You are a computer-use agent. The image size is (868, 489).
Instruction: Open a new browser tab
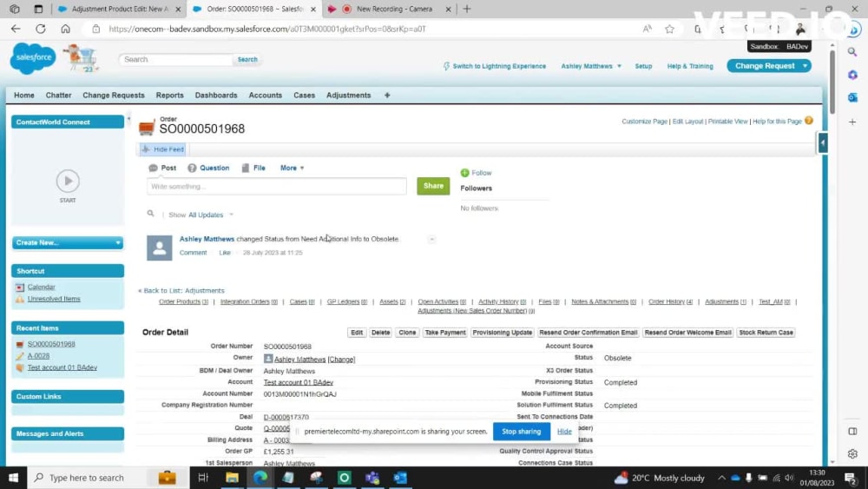(467, 9)
